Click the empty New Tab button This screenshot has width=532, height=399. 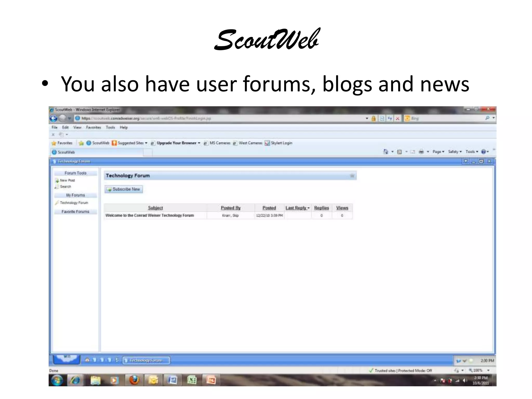click(x=148, y=152)
